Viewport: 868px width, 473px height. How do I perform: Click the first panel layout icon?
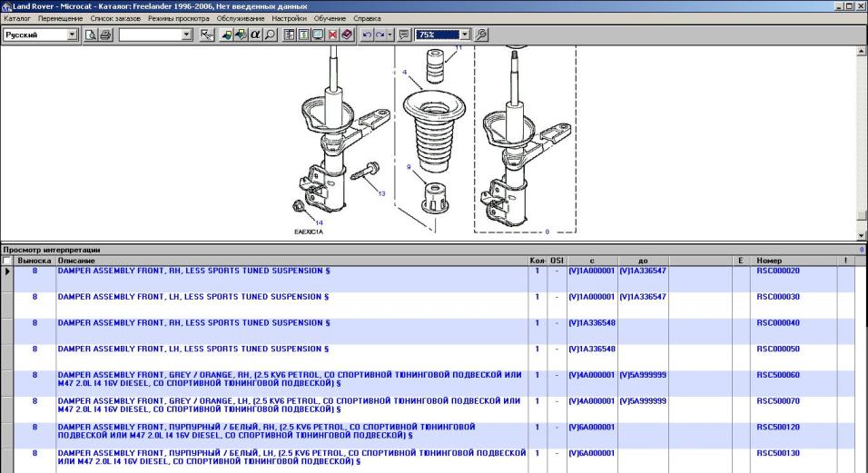click(290, 34)
